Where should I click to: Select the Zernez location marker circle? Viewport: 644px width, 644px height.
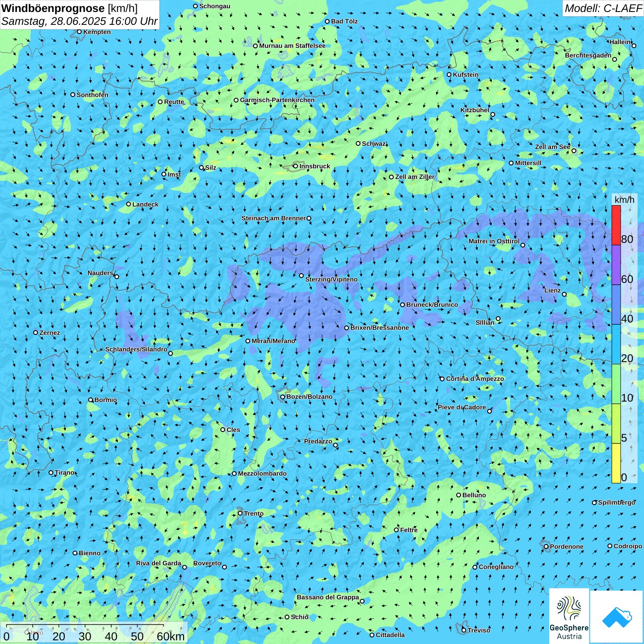click(35, 333)
